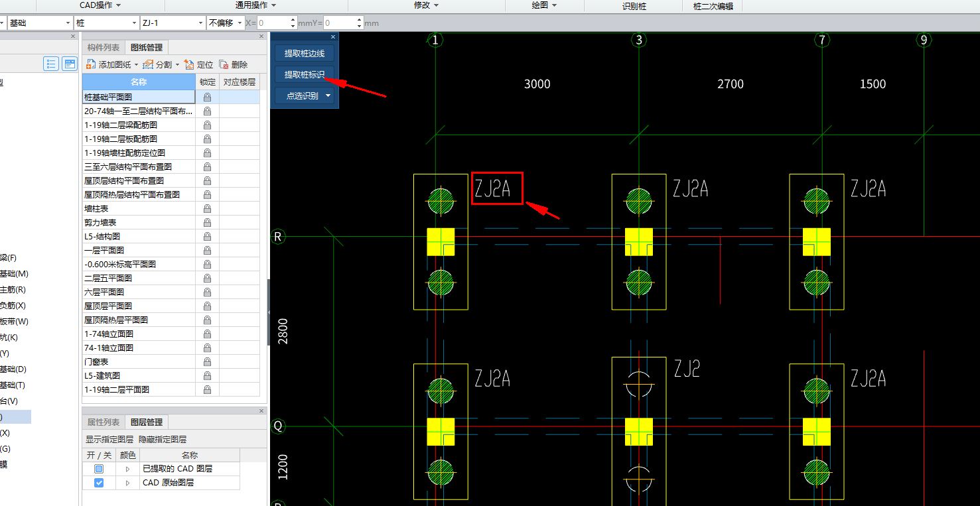Toggle lock icon for 门窗表 row

click(x=207, y=361)
